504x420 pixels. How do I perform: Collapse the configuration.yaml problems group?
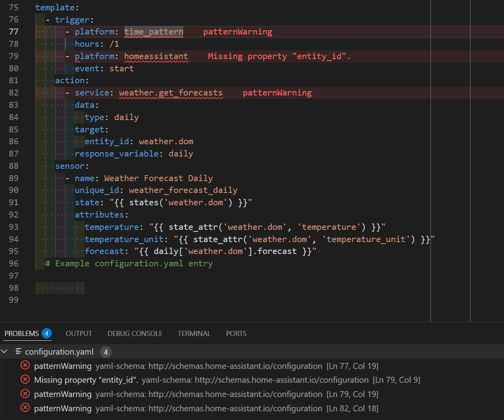click(x=5, y=351)
